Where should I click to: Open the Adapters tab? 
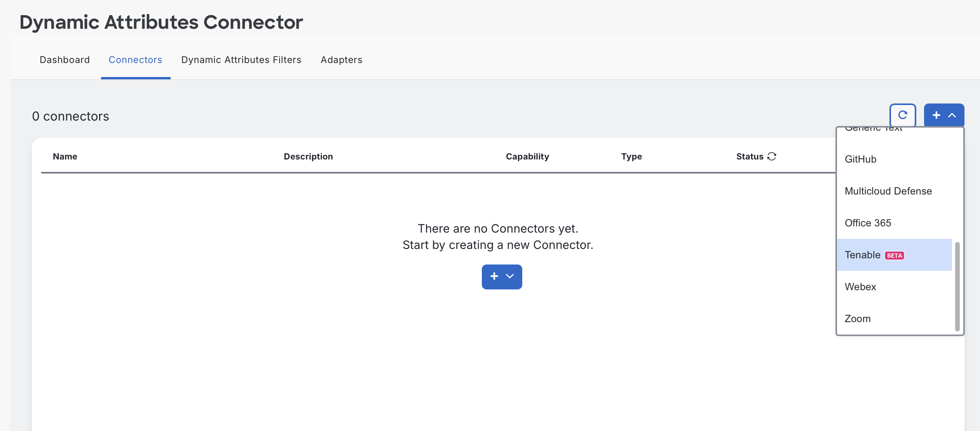pos(341,60)
